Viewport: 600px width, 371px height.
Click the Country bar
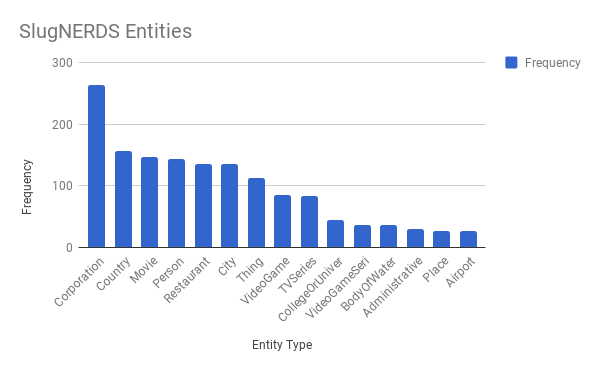point(123,199)
